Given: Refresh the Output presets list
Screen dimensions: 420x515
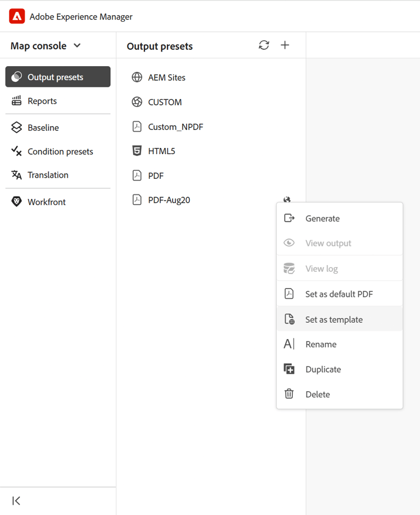Looking at the screenshot, I should (x=264, y=45).
